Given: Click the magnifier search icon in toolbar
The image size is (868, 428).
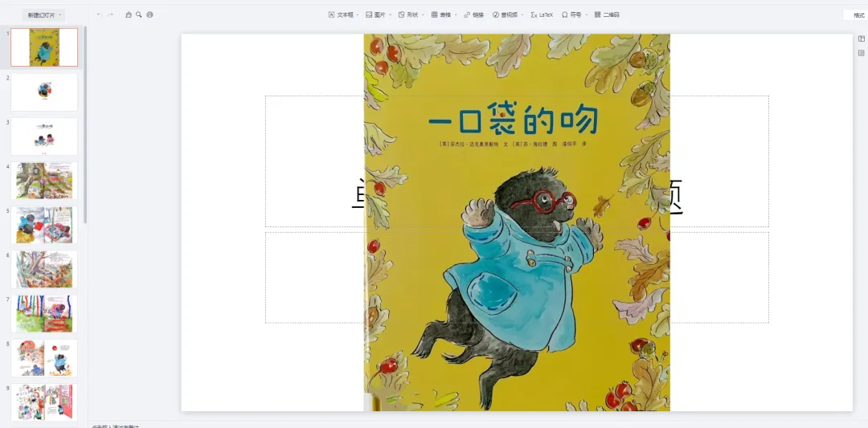Looking at the screenshot, I should (139, 15).
